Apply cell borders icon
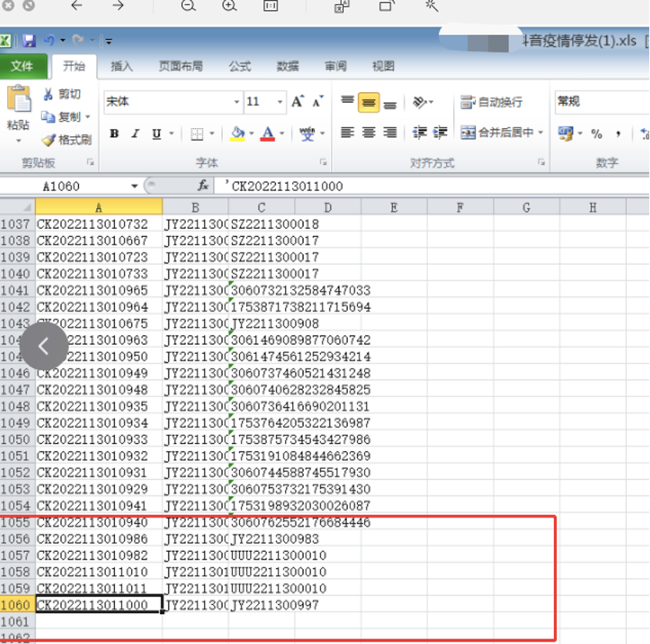The width and height of the screenshot is (650, 644). pos(197,134)
